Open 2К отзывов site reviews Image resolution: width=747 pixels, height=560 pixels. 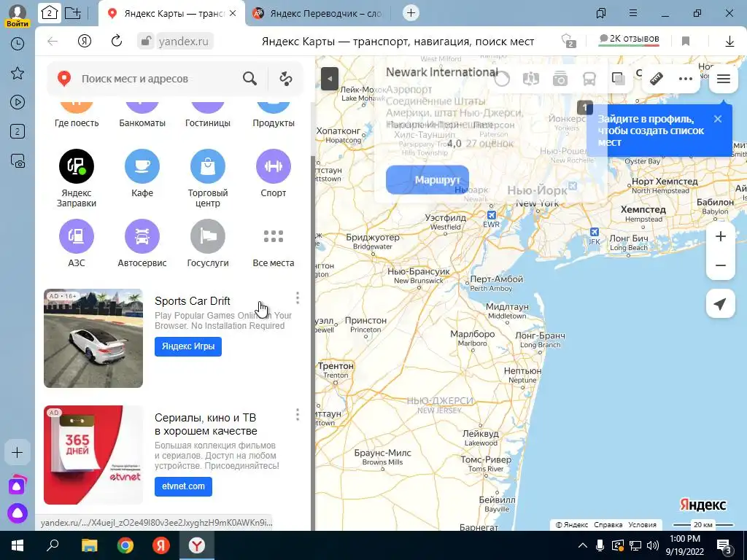[x=629, y=39]
